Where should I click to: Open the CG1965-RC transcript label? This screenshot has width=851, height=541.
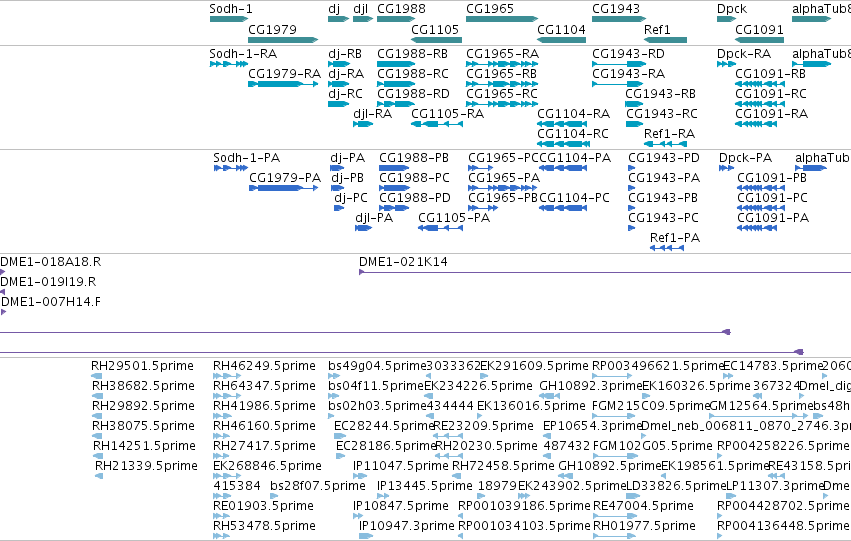tap(501, 94)
